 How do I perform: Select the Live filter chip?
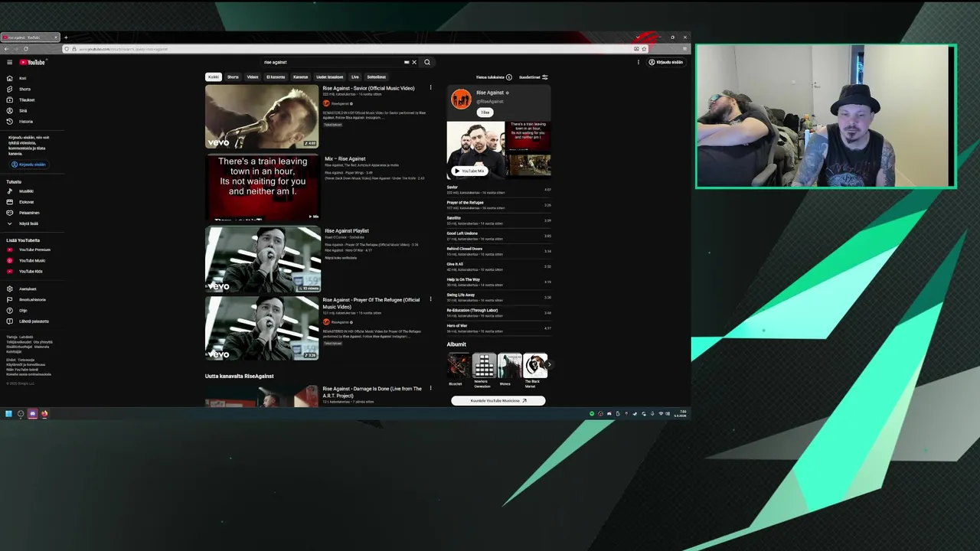point(355,77)
